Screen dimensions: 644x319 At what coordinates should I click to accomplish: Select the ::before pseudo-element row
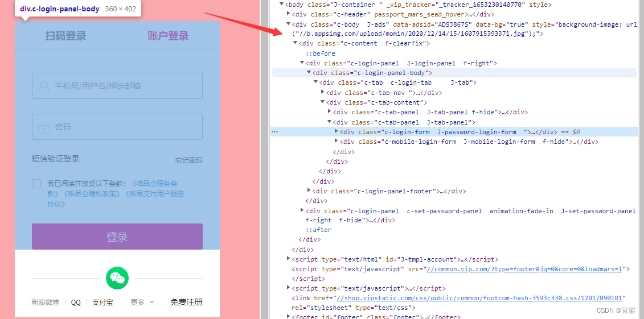(321, 53)
